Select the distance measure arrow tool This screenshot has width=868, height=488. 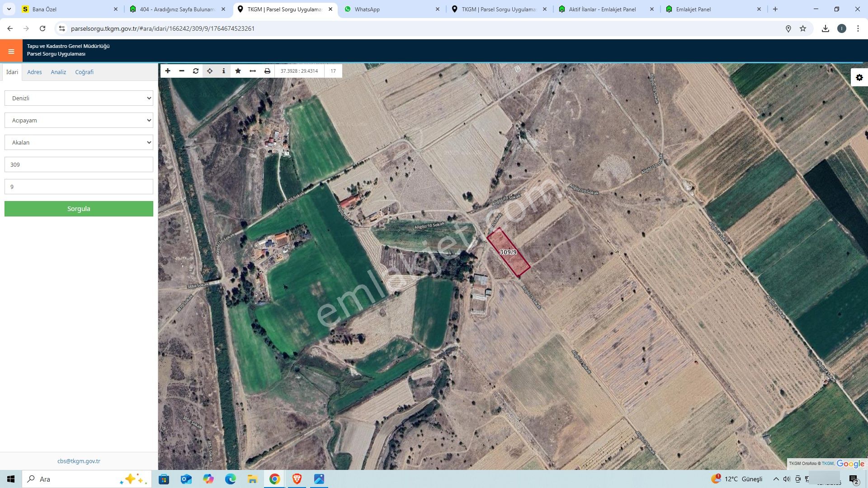point(253,71)
